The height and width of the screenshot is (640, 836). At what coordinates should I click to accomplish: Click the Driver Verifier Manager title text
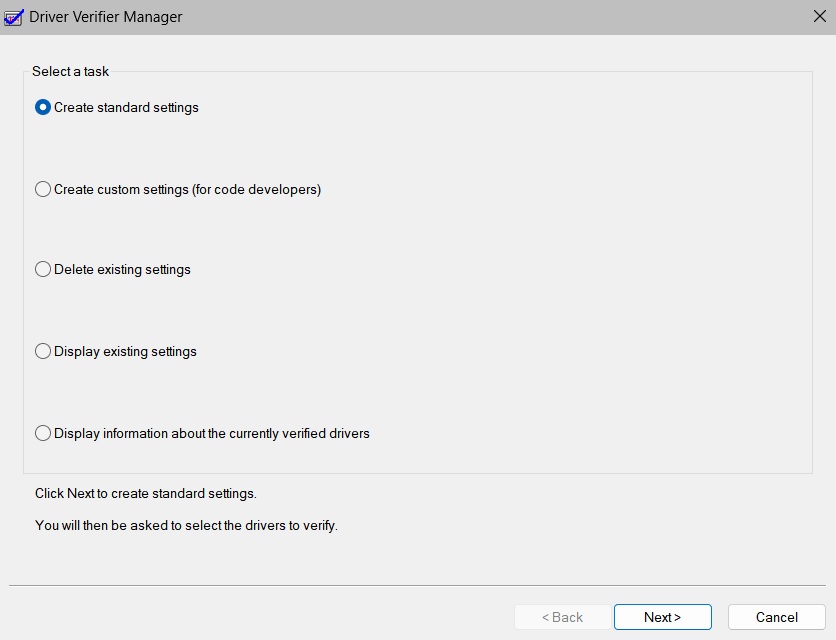pos(103,16)
